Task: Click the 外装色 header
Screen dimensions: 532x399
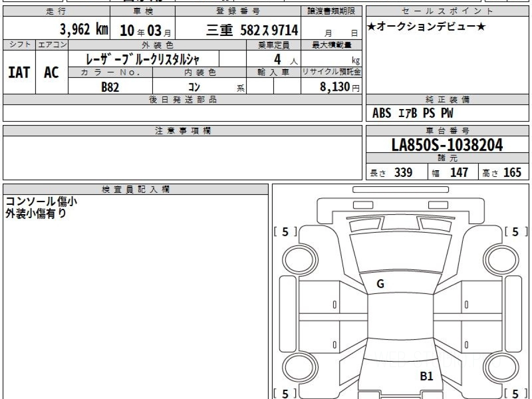Action: coord(157,45)
